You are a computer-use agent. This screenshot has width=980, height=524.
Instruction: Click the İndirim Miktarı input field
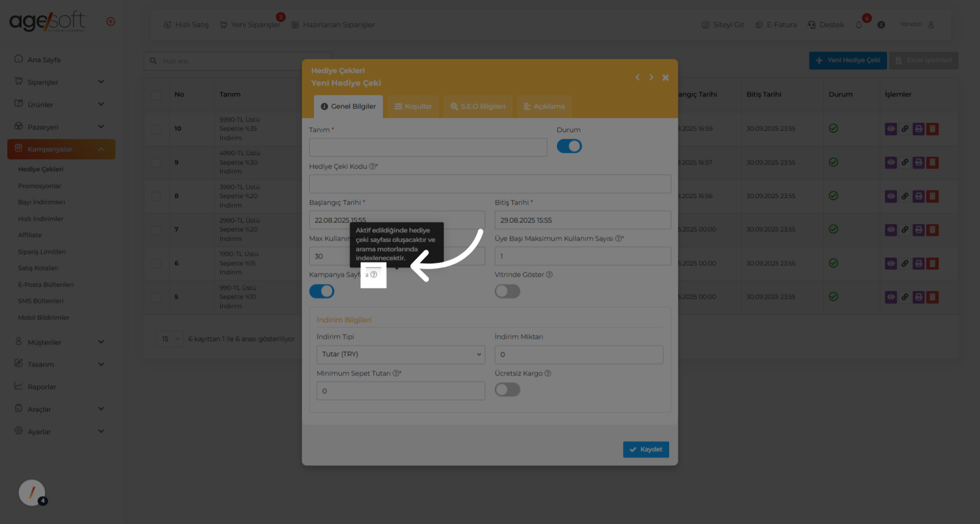579,355
